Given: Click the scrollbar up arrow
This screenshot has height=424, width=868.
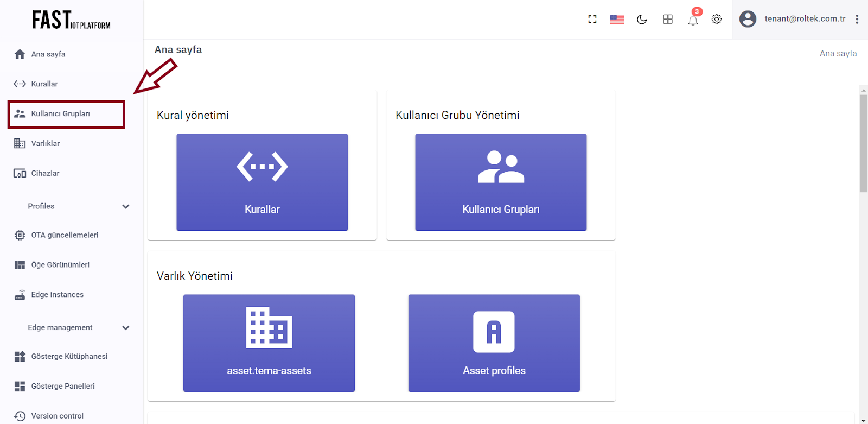Looking at the screenshot, I should [864, 90].
